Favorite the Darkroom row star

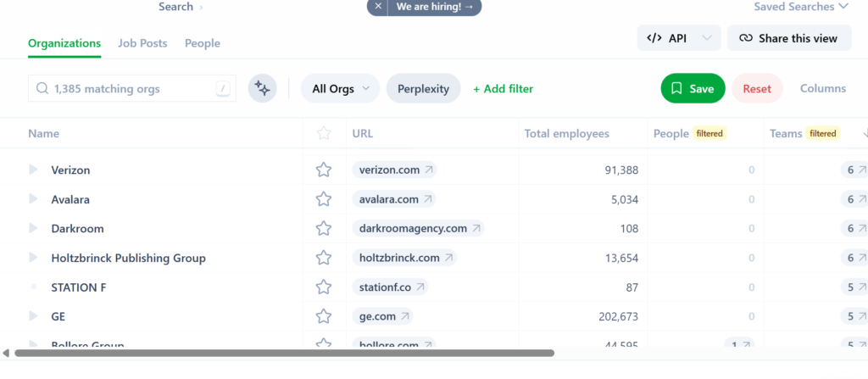click(323, 228)
